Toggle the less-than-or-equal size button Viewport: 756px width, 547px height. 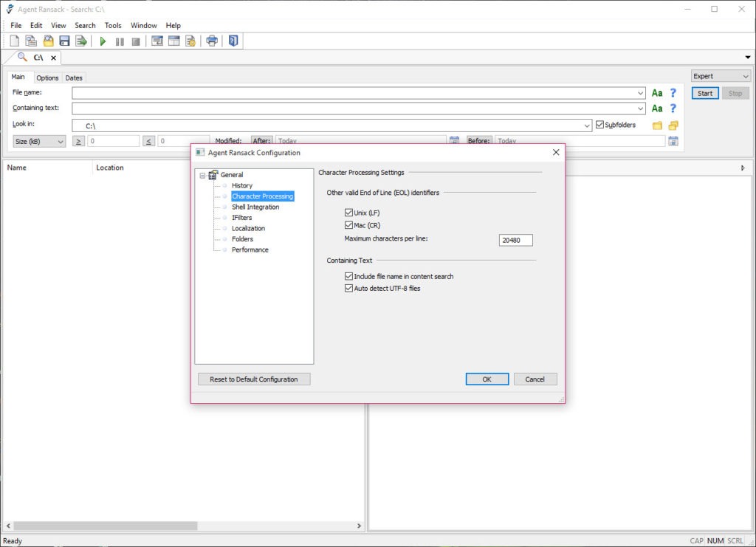(148, 141)
